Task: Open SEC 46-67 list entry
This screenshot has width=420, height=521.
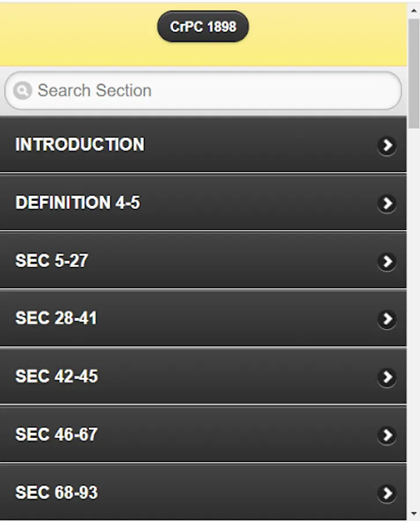Action: click(203, 434)
